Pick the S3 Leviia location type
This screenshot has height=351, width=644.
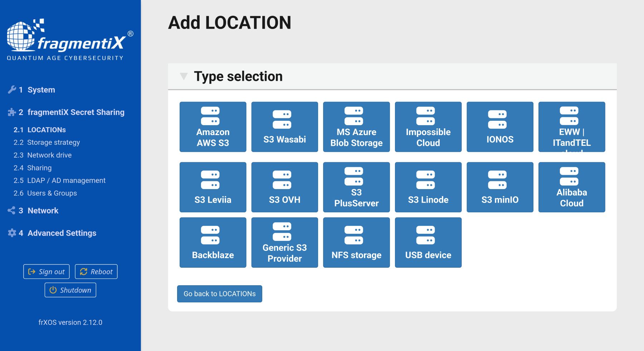tap(213, 187)
